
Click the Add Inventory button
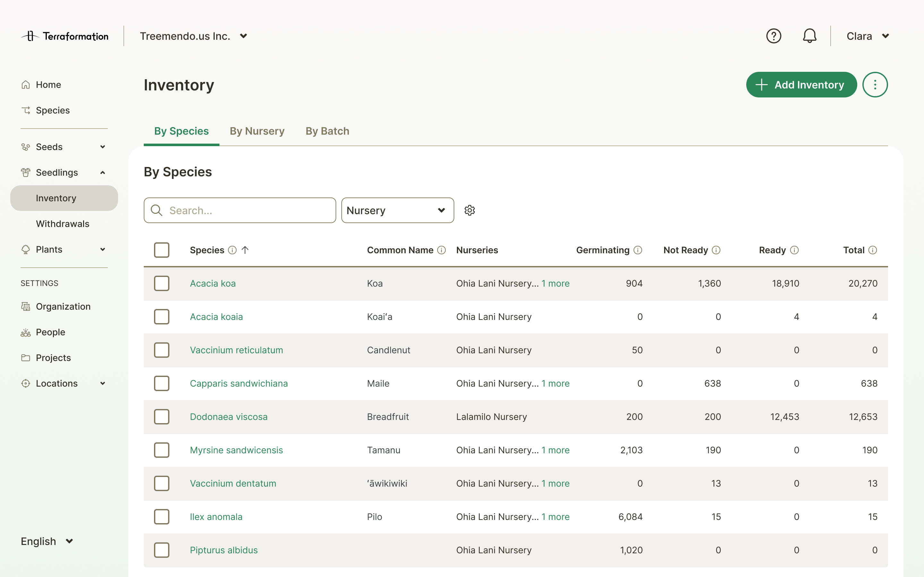801,84
